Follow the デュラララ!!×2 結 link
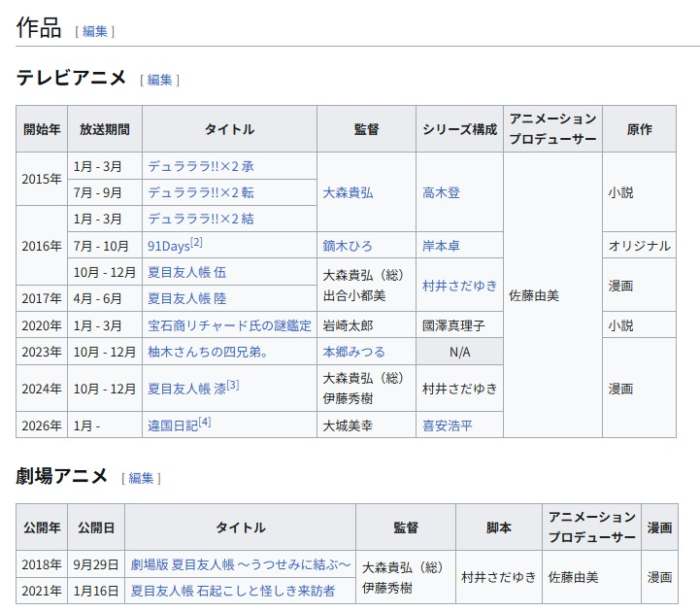This screenshot has height=612, width=700. (201, 219)
